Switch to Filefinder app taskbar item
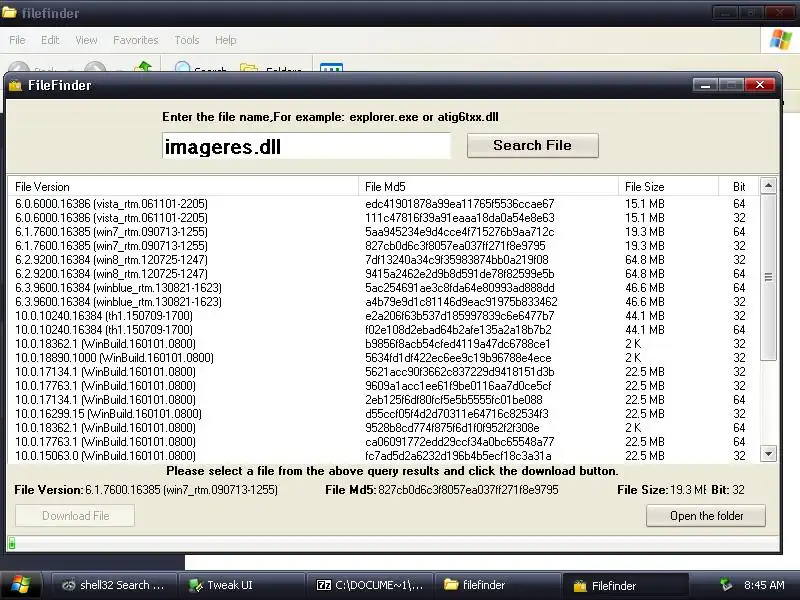The width and height of the screenshot is (800, 600). (x=624, y=585)
